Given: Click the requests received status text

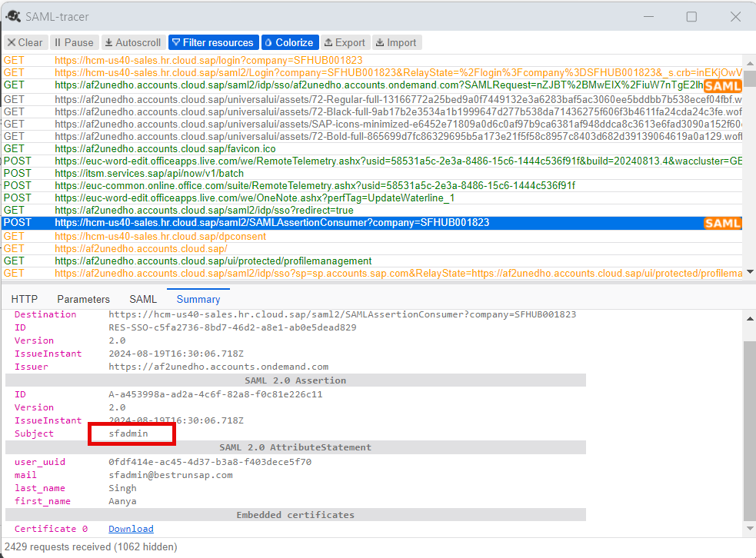Looking at the screenshot, I should (91, 547).
